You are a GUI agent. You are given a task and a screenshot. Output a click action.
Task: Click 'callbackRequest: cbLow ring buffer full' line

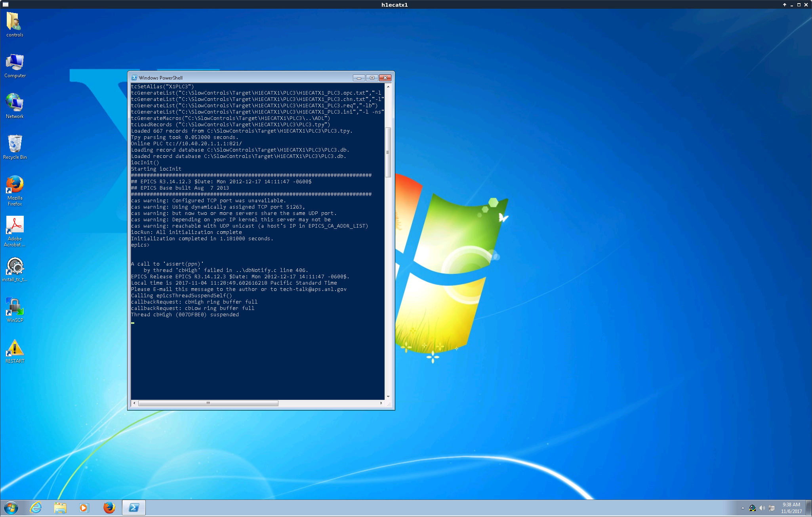point(193,308)
